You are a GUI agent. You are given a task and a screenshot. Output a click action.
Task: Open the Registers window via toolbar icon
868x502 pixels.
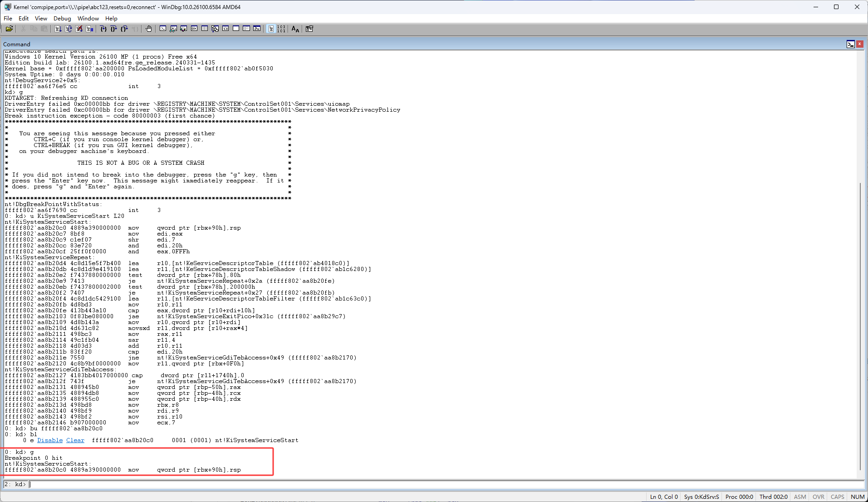tap(194, 29)
